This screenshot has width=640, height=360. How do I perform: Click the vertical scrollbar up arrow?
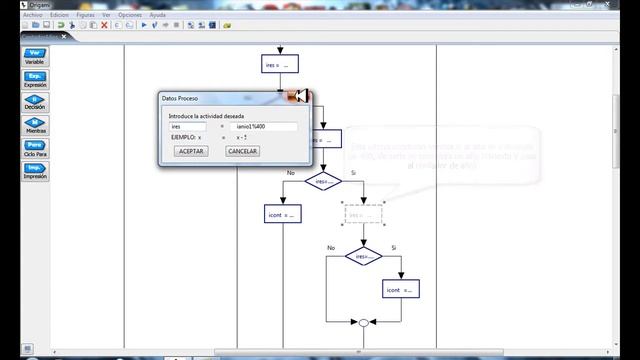click(616, 49)
